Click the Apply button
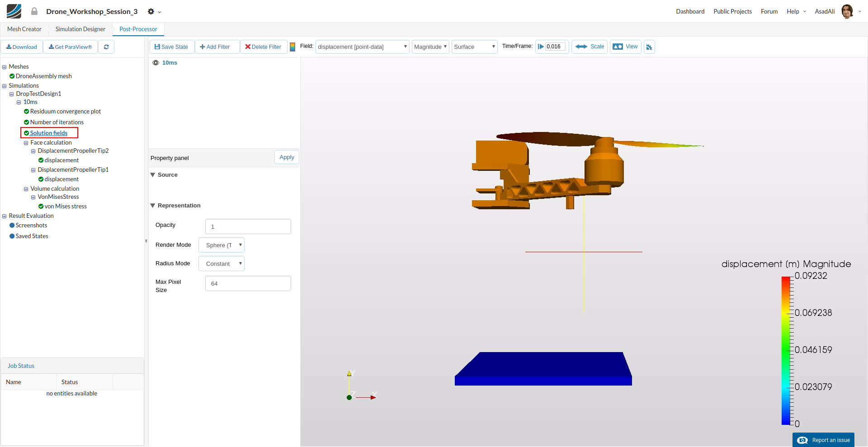Screen dimensions: 868x447 (x=287, y=157)
